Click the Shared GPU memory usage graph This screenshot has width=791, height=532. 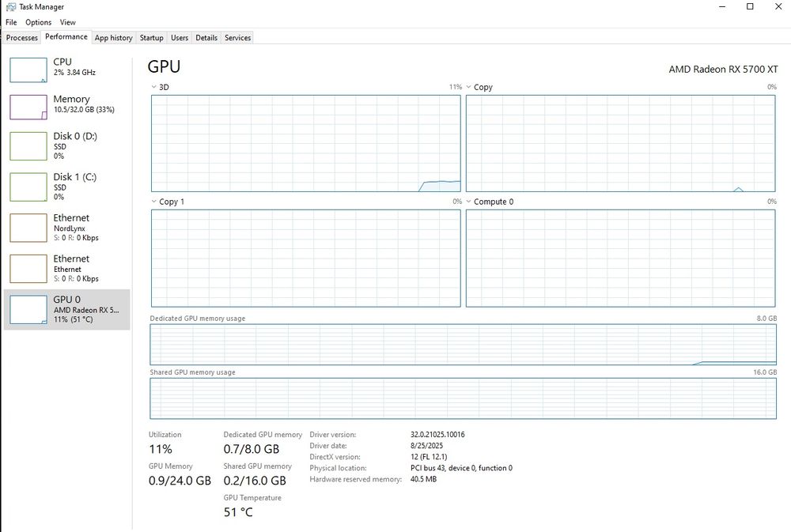(x=463, y=398)
